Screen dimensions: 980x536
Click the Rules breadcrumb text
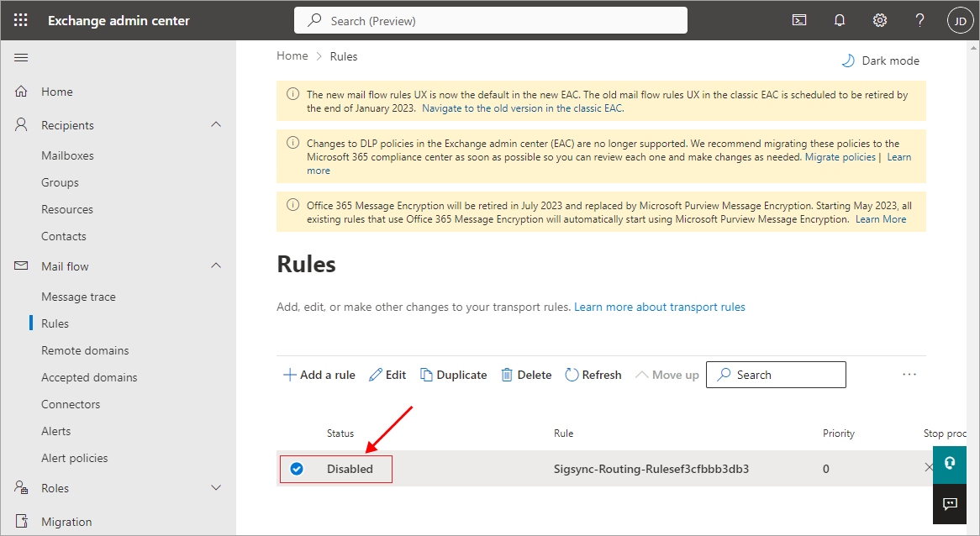click(344, 56)
